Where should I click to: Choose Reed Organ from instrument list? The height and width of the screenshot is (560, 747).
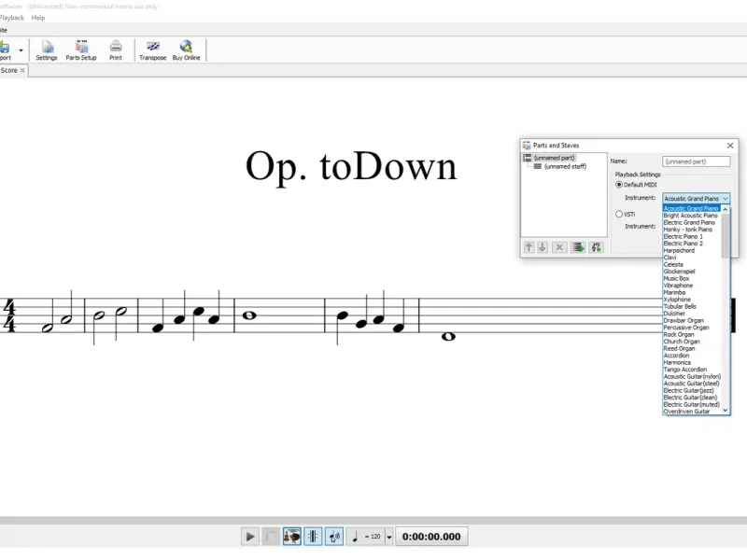pyautogui.click(x=679, y=348)
